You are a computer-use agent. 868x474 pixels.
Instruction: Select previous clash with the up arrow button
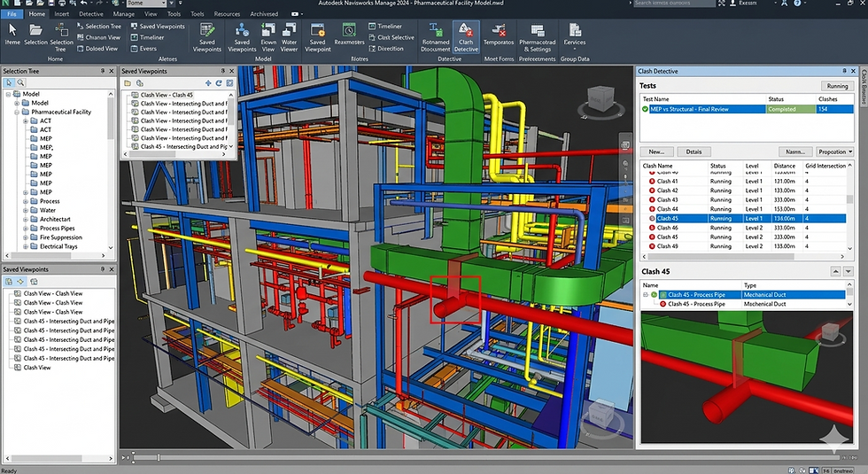836,271
